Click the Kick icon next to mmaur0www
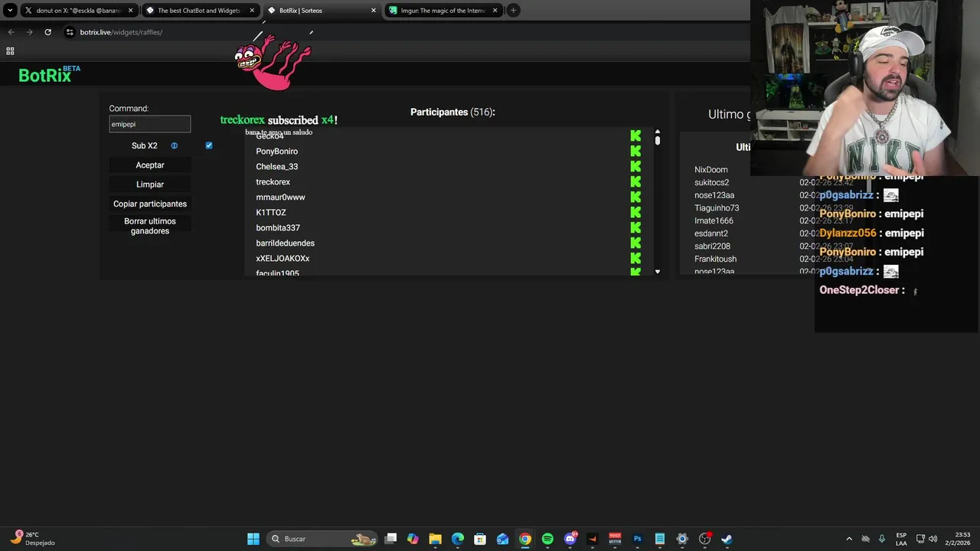 coord(635,197)
